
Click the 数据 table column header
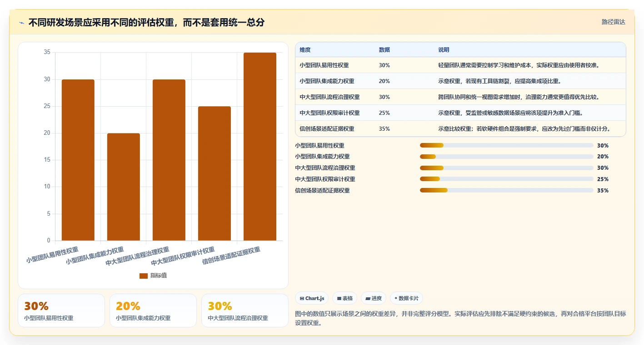click(x=384, y=50)
